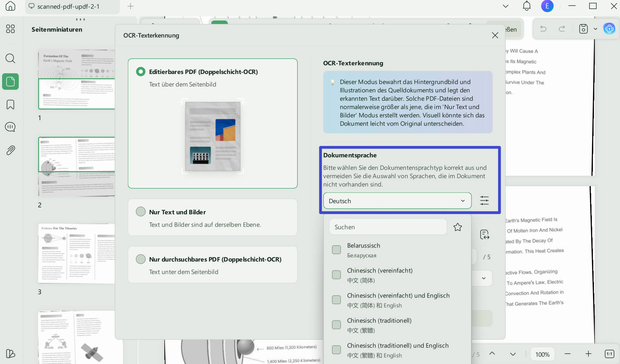Screen dimensions: 620x364
Task: Click the 'Text unter dem Seitenbild' description
Action: pyautogui.click(x=183, y=272)
